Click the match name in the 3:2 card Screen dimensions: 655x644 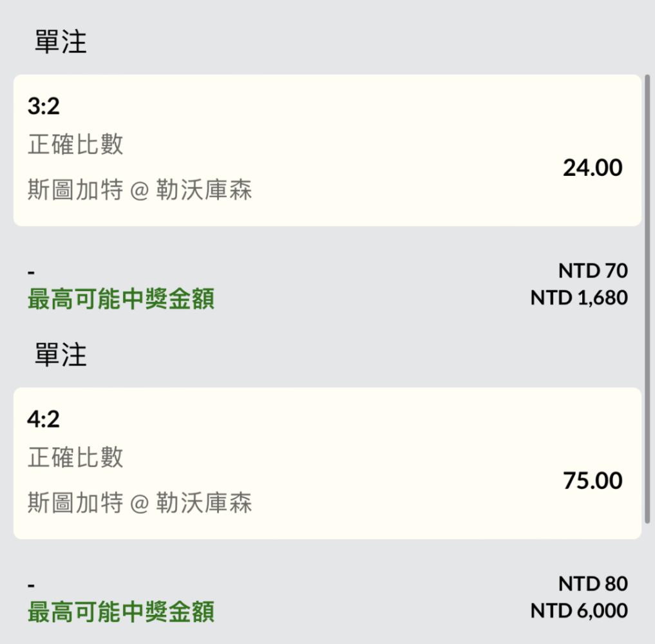[x=140, y=189]
